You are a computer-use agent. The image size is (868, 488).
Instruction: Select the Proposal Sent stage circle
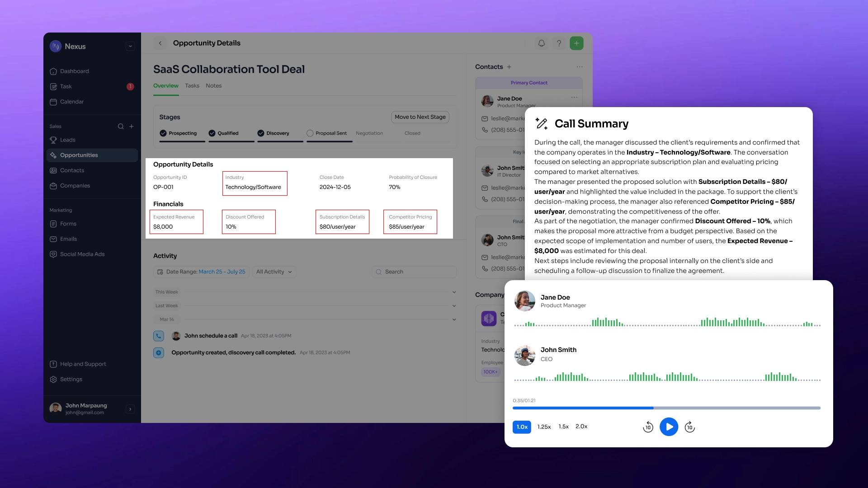click(x=310, y=133)
